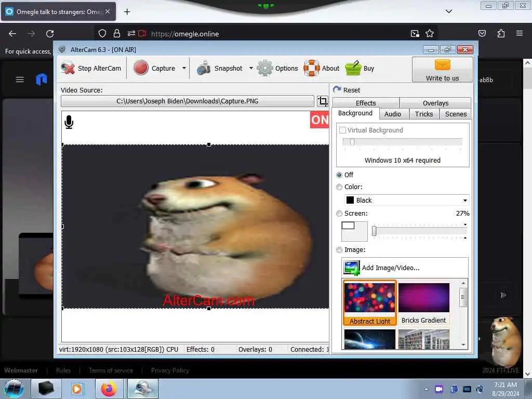Take a Snapshot with camera icon

[x=220, y=68]
